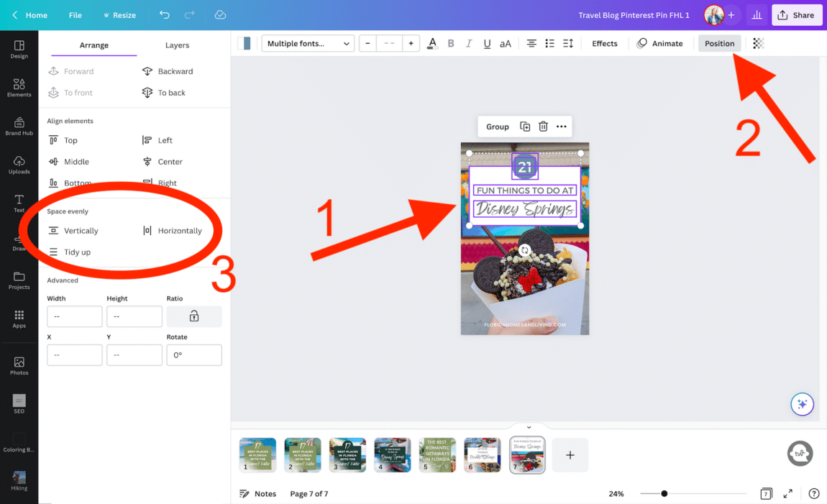Screen dimensions: 827x504
Task: Open the File menu
Action: coord(75,14)
